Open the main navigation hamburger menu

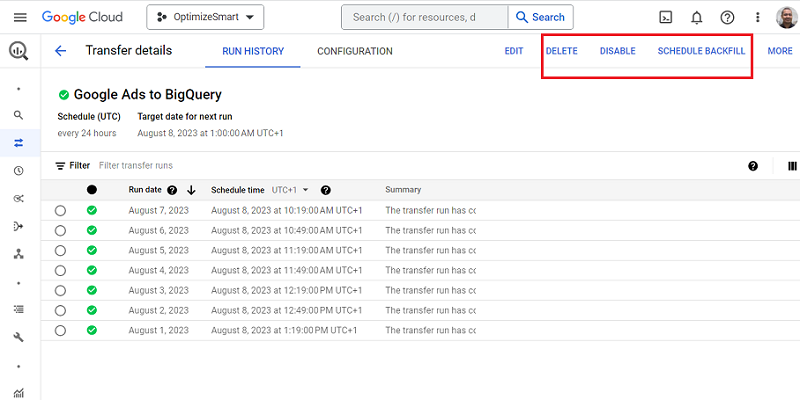coord(20,17)
